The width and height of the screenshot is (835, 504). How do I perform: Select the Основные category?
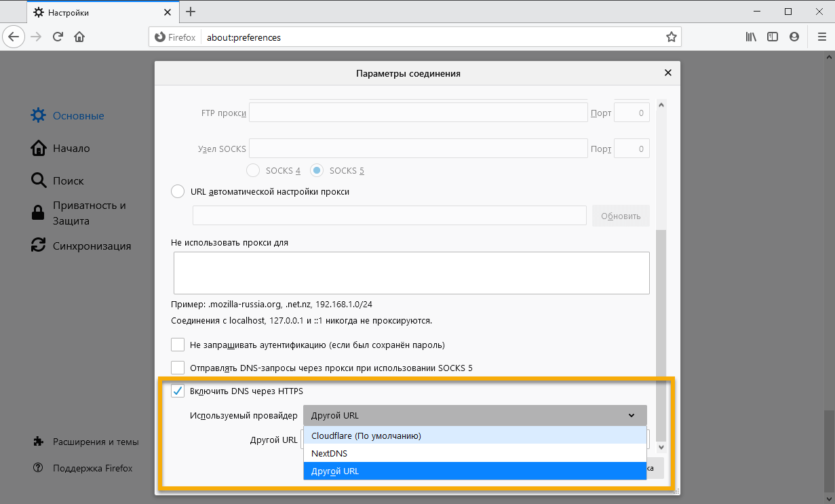coord(68,116)
